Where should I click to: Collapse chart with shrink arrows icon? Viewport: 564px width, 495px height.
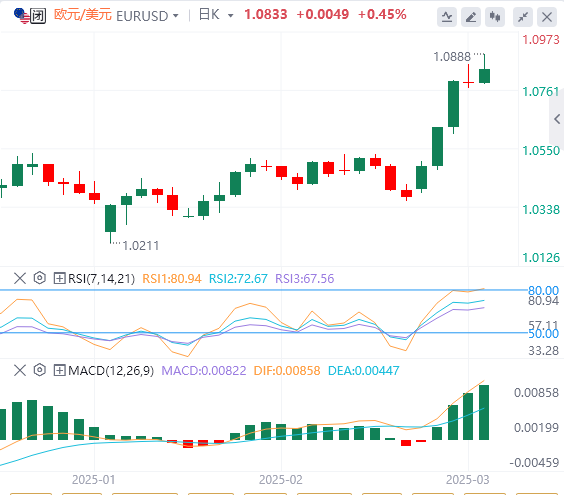point(523,17)
